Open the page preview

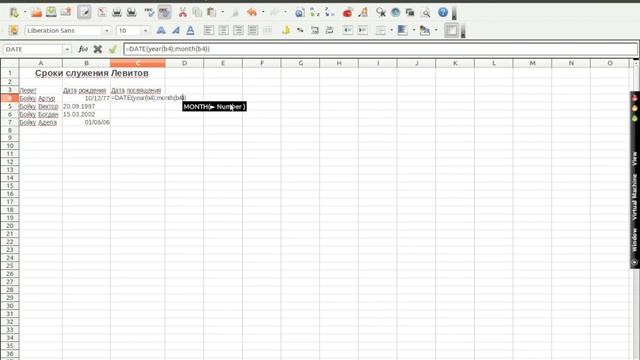click(131, 13)
